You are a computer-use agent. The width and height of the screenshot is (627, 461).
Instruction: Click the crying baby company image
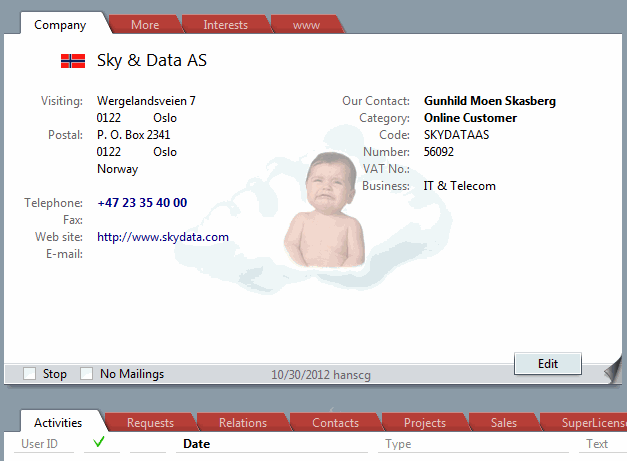[x=324, y=210]
